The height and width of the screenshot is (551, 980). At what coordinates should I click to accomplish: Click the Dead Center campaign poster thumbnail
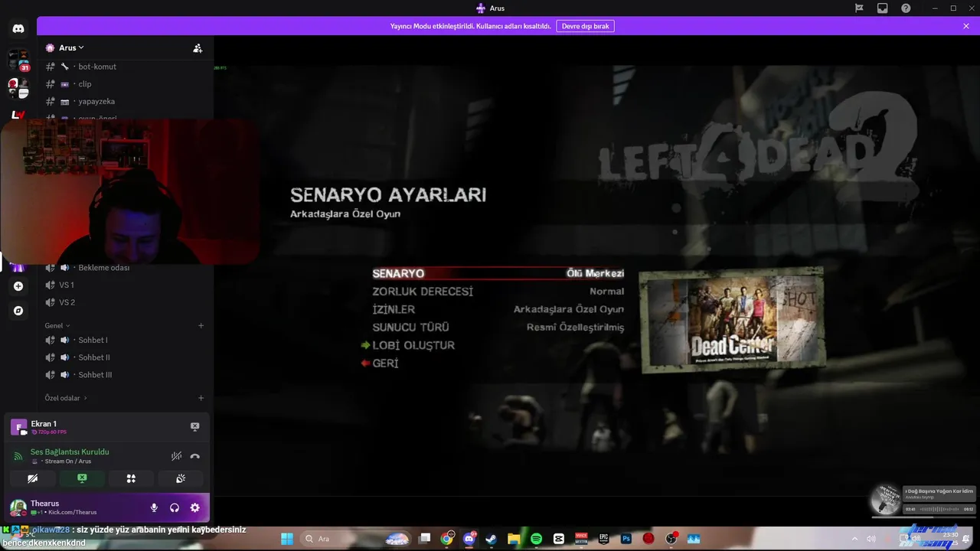tap(732, 320)
